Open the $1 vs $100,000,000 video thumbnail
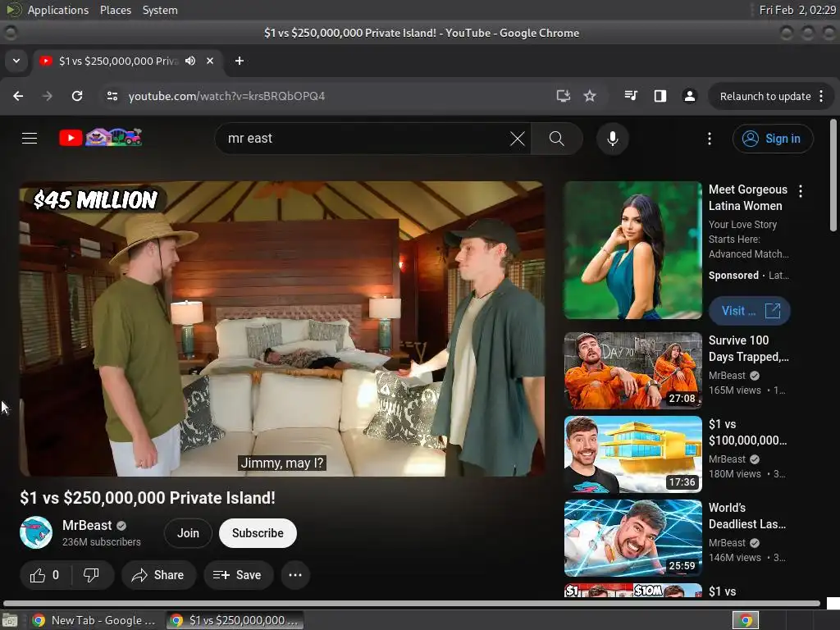This screenshot has height=630, width=840. coord(632,454)
